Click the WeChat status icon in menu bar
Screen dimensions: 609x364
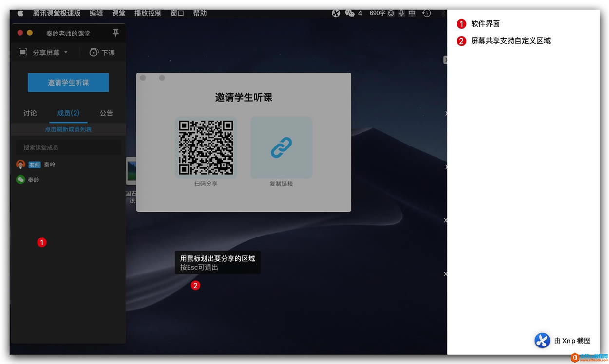point(350,13)
